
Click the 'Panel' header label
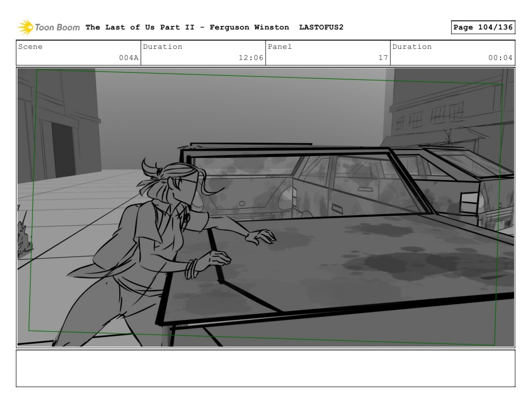[x=280, y=46]
